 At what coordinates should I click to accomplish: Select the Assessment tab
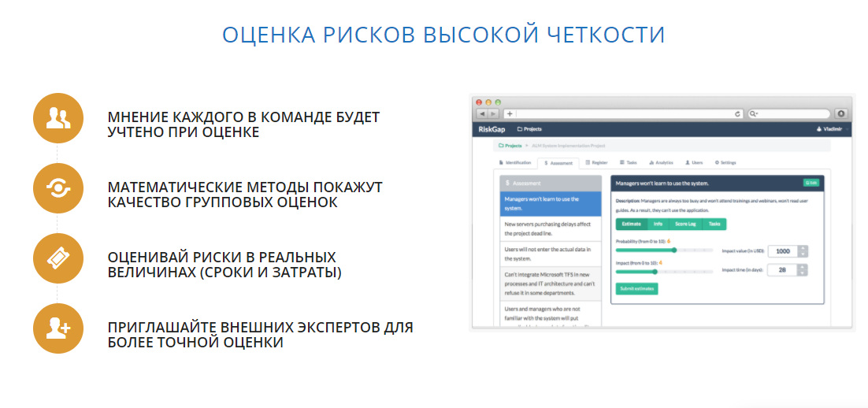(x=558, y=163)
